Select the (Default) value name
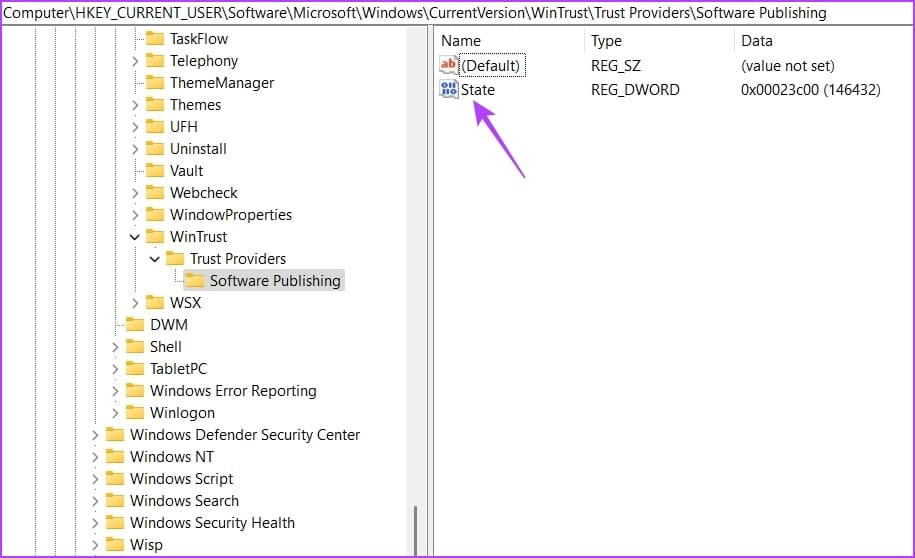This screenshot has height=558, width=915. pyautogui.click(x=491, y=65)
